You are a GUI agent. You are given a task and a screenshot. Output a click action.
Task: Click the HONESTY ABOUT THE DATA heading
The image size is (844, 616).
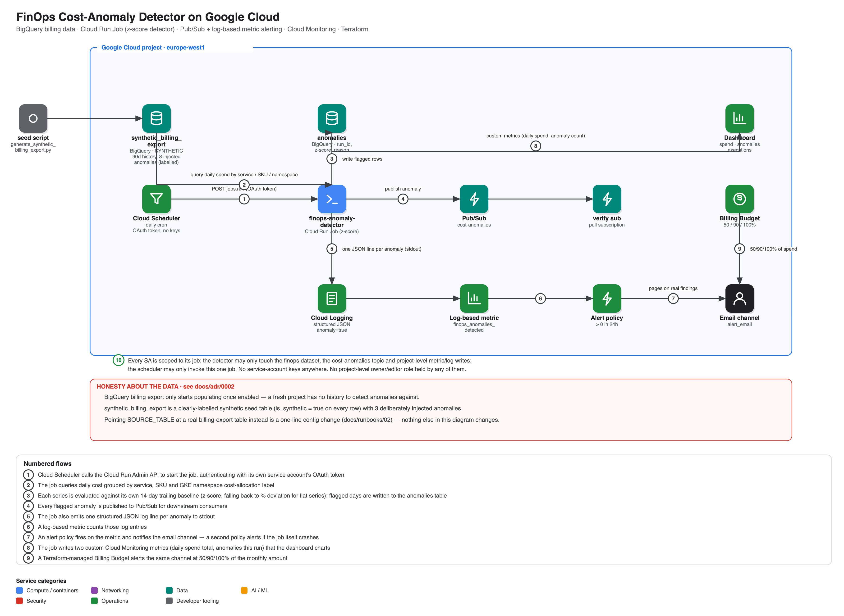[x=165, y=387]
